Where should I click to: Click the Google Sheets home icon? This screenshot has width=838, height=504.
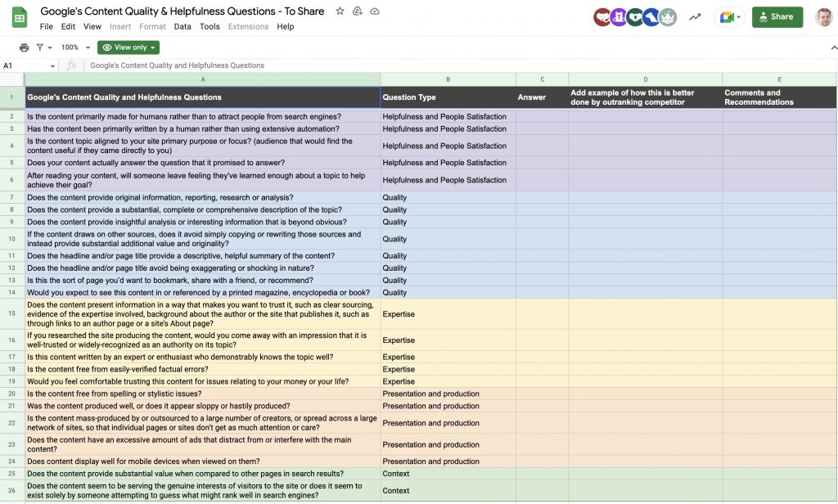pos(18,17)
